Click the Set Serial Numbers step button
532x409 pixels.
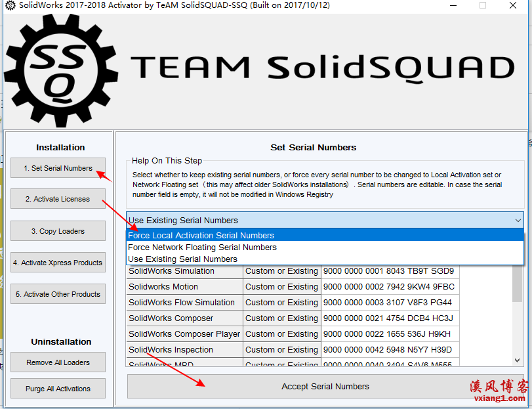click(58, 167)
